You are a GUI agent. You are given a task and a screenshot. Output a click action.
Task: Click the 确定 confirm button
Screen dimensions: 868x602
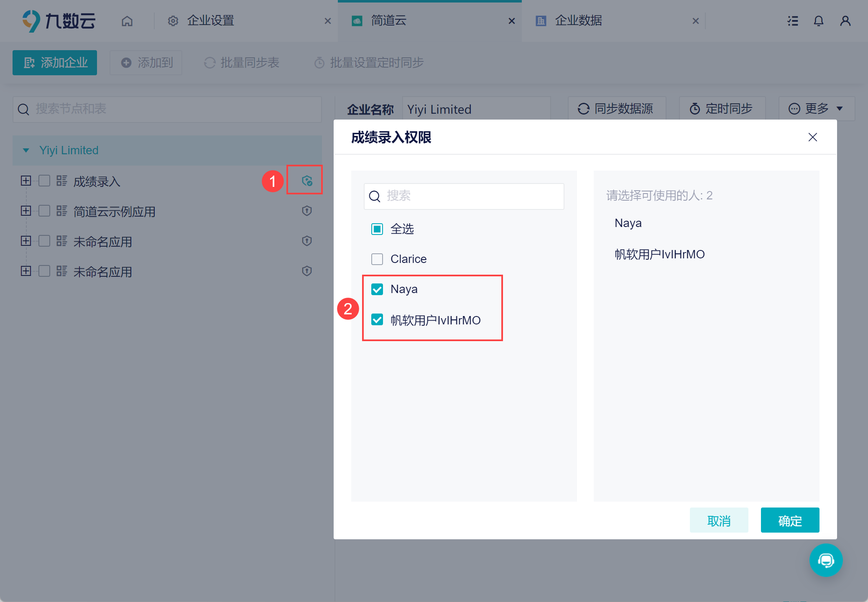[x=790, y=520]
